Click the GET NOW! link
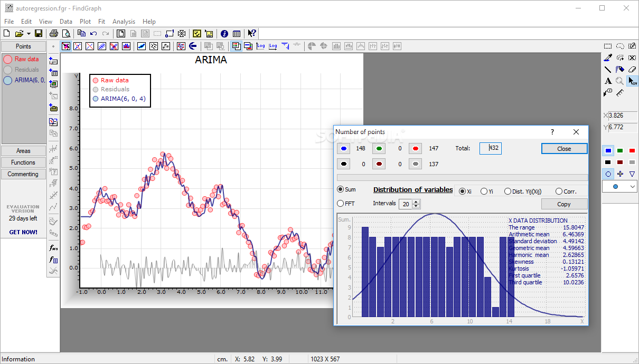This screenshot has height=364, width=639. [x=23, y=232]
